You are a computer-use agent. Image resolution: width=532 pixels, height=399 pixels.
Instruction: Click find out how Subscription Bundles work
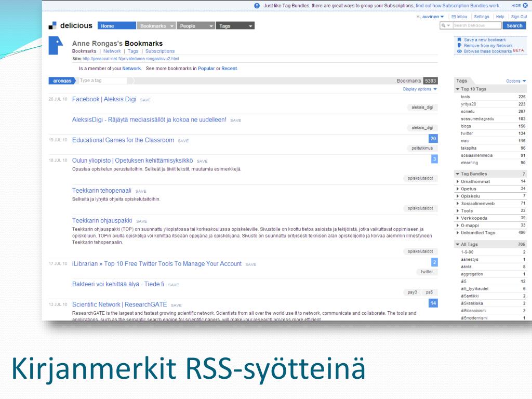pyautogui.click(x=458, y=6)
